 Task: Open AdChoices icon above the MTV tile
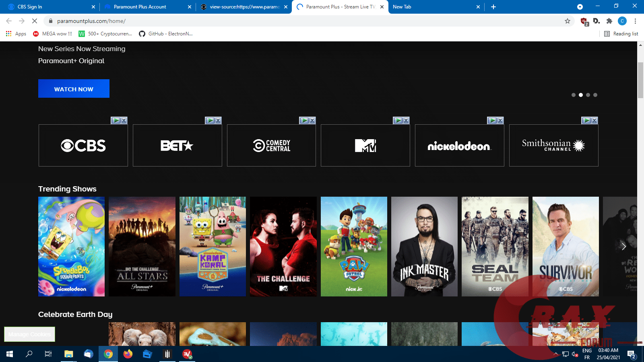pyautogui.click(x=398, y=120)
